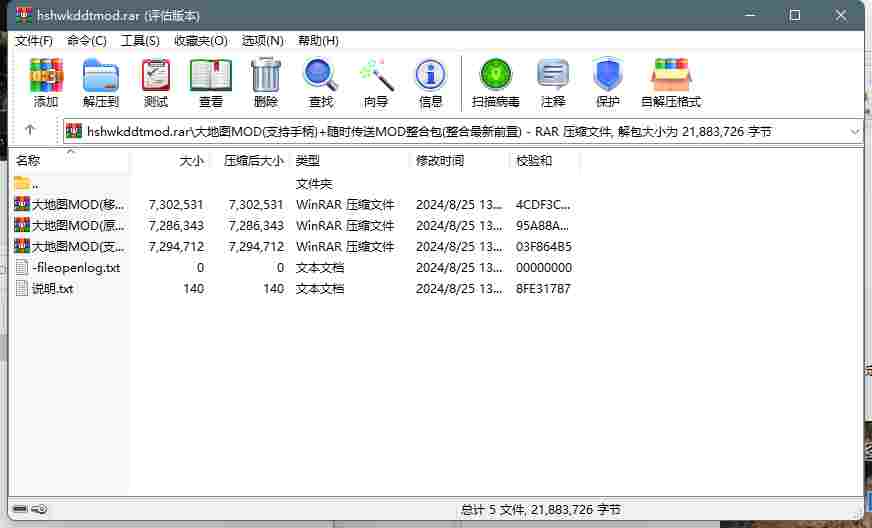Click the archive icon of 大地图MOD(支... file
The width and height of the screenshot is (872, 528).
[x=22, y=246]
